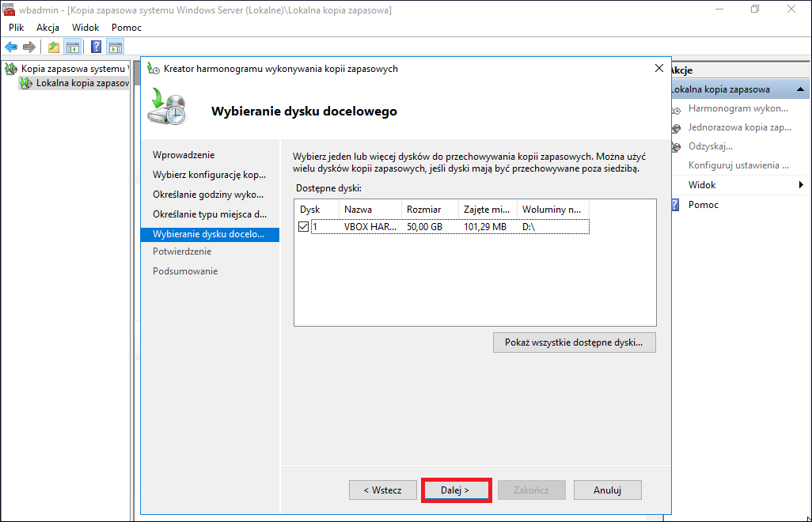Go back with the < Wstecz button
Image resolution: width=812 pixels, height=522 pixels.
coord(383,490)
